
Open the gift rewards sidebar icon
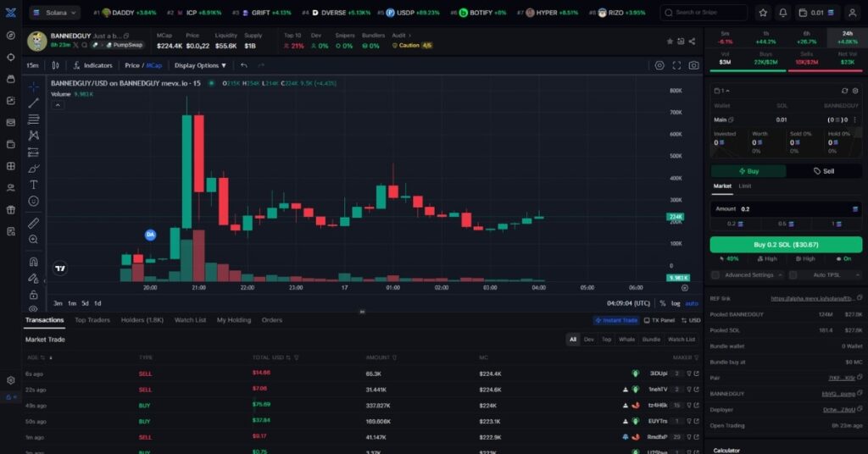[x=10, y=209]
